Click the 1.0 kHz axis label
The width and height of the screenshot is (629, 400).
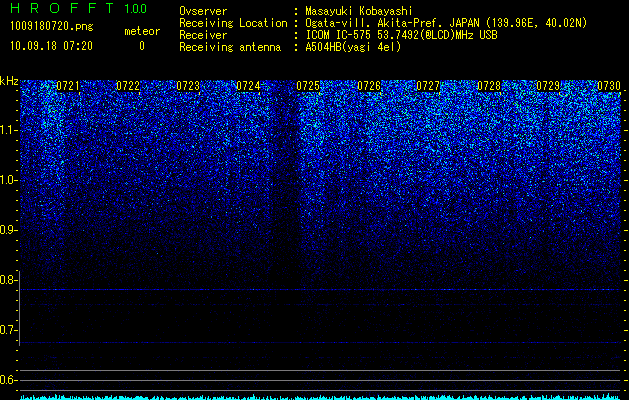click(x=8, y=180)
